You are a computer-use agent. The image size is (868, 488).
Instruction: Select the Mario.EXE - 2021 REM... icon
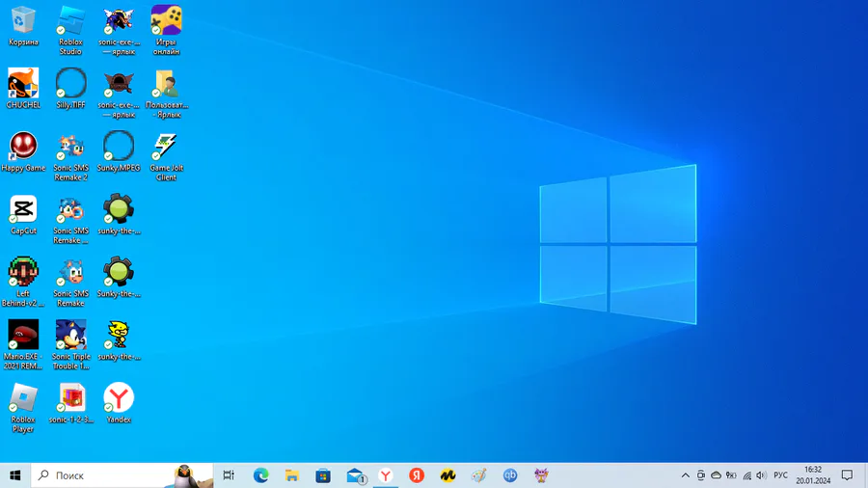pyautogui.click(x=23, y=345)
